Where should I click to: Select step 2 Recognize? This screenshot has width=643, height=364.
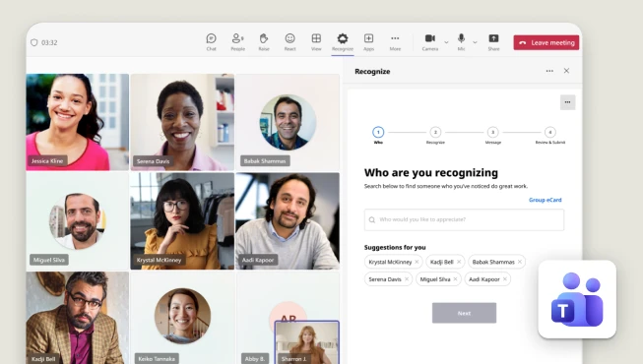pyautogui.click(x=435, y=136)
